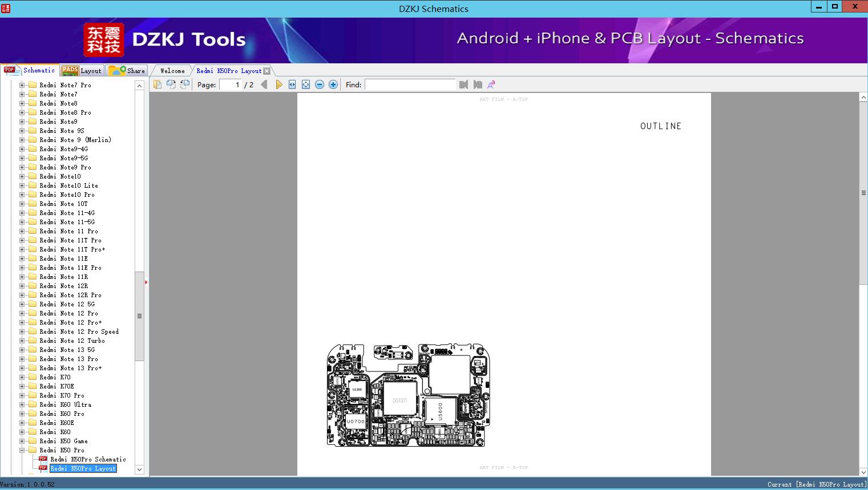
Task: Expand the Redmi Note 11T Pro+ folder
Action: pyautogui.click(x=22, y=249)
